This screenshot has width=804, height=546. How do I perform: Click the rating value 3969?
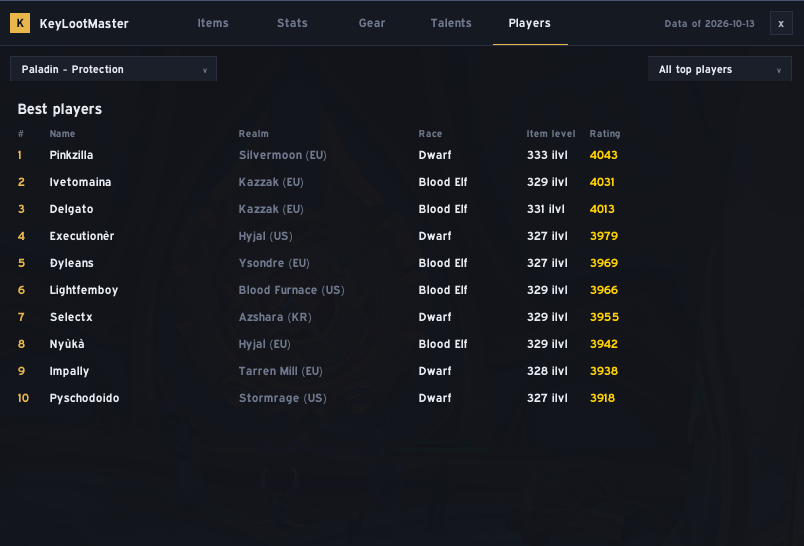point(604,263)
